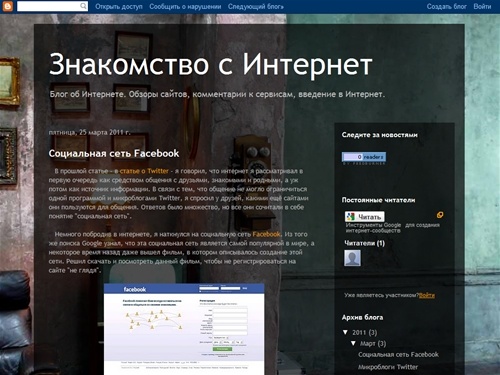Viewport: 500px width, 375px height.
Task: Open the reader's avatar under 'Читатели (1)'
Action: click(352, 258)
